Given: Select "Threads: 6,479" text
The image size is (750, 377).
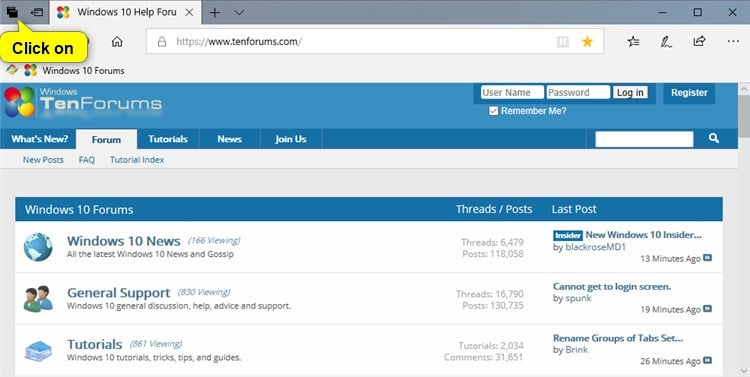Looking at the screenshot, I should [x=492, y=242].
